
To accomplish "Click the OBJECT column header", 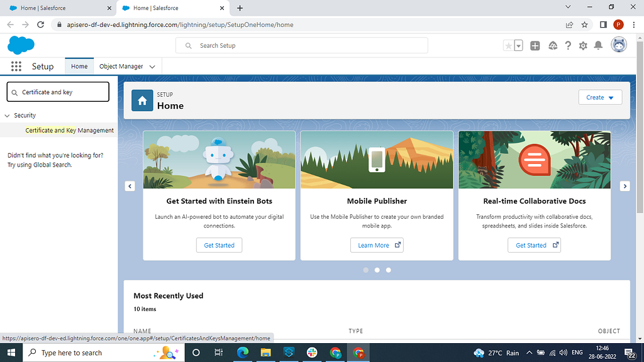I will (x=609, y=331).
